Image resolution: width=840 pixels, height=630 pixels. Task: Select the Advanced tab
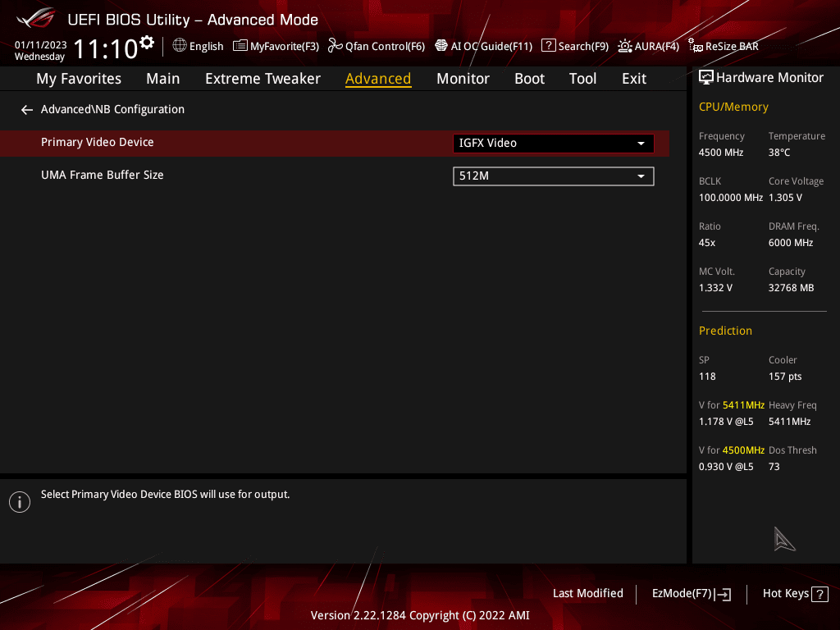(x=378, y=79)
